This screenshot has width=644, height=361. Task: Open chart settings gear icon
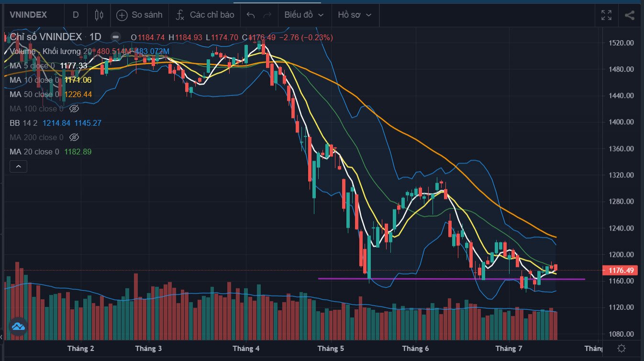(x=622, y=349)
